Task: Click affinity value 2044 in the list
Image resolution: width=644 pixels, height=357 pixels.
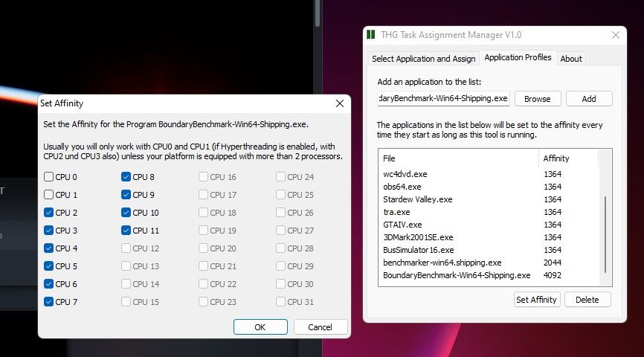Action: [553, 263]
